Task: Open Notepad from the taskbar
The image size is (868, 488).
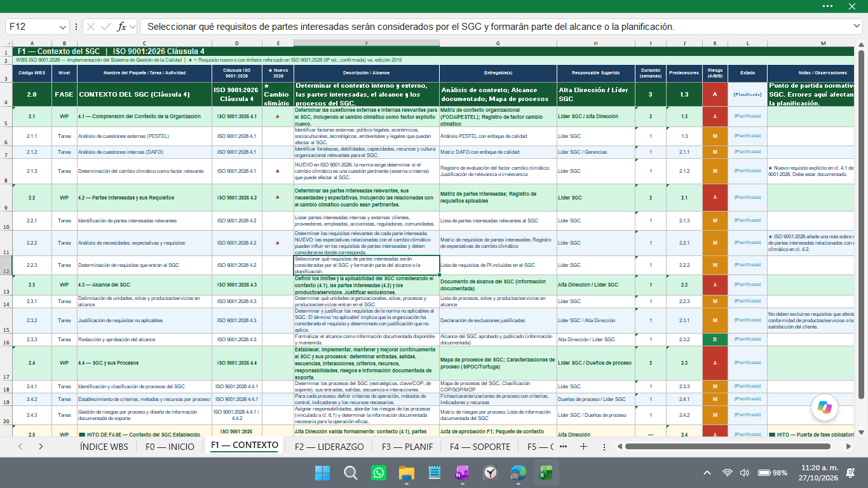Action: 435,473
